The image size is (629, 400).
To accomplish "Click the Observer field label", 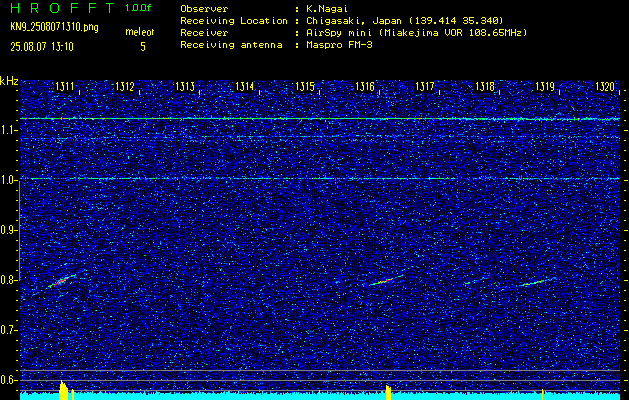I will [x=204, y=9].
